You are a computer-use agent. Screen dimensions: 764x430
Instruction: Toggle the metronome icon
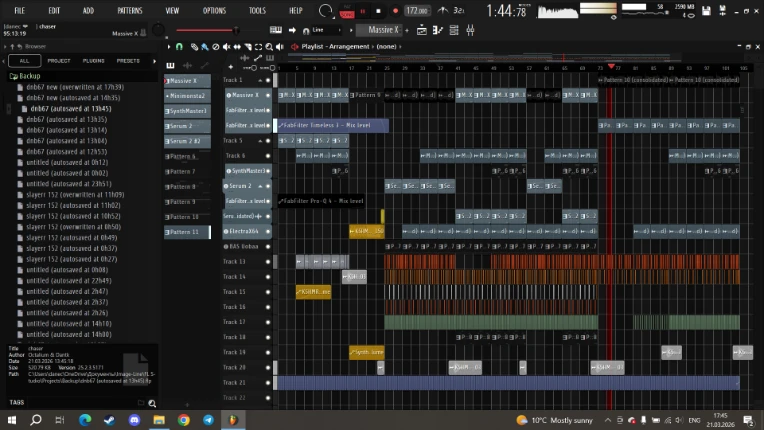(443, 10)
